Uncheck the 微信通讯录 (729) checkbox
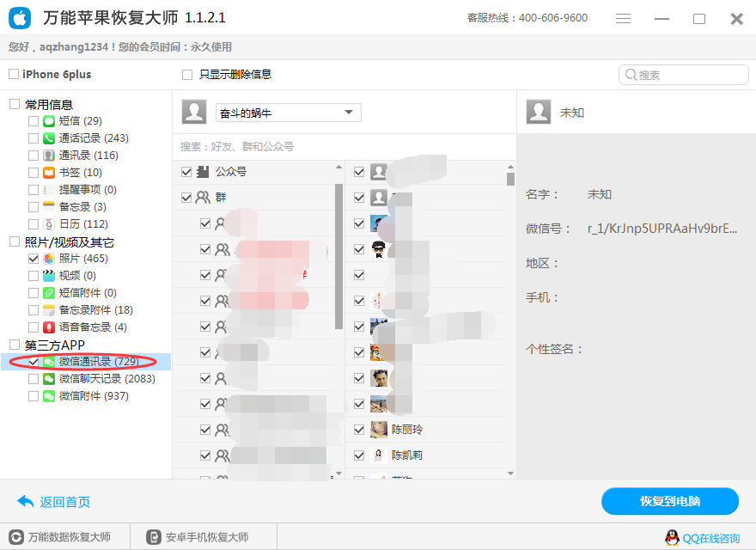756x550 pixels. point(34,362)
